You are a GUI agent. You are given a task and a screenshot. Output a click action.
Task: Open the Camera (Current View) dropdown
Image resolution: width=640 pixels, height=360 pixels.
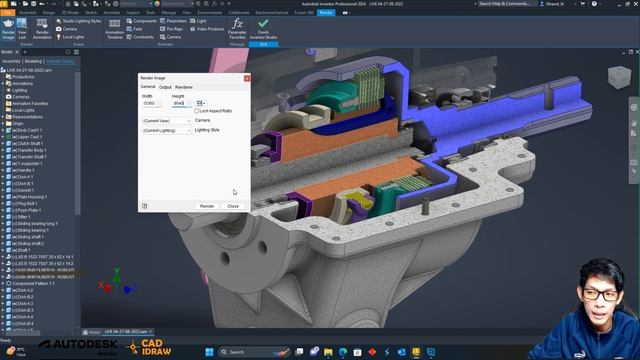click(x=167, y=121)
